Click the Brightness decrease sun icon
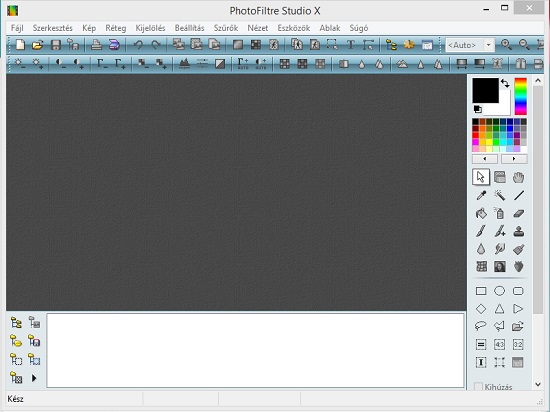Viewport: 550px width, 412px height. pos(19,63)
